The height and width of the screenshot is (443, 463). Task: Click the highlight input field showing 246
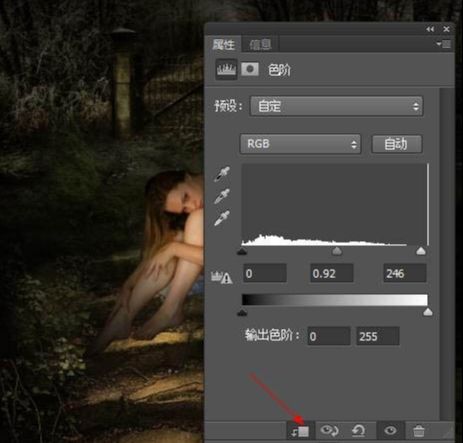tap(405, 273)
